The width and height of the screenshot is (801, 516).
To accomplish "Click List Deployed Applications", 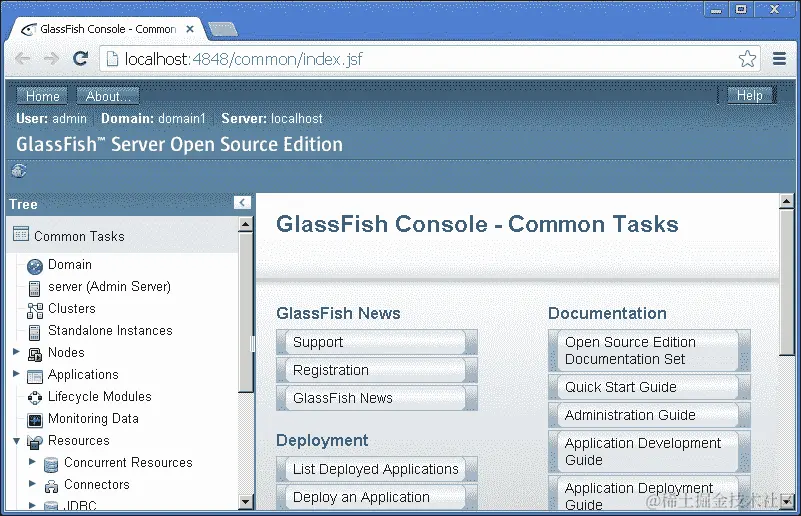I will tap(377, 469).
